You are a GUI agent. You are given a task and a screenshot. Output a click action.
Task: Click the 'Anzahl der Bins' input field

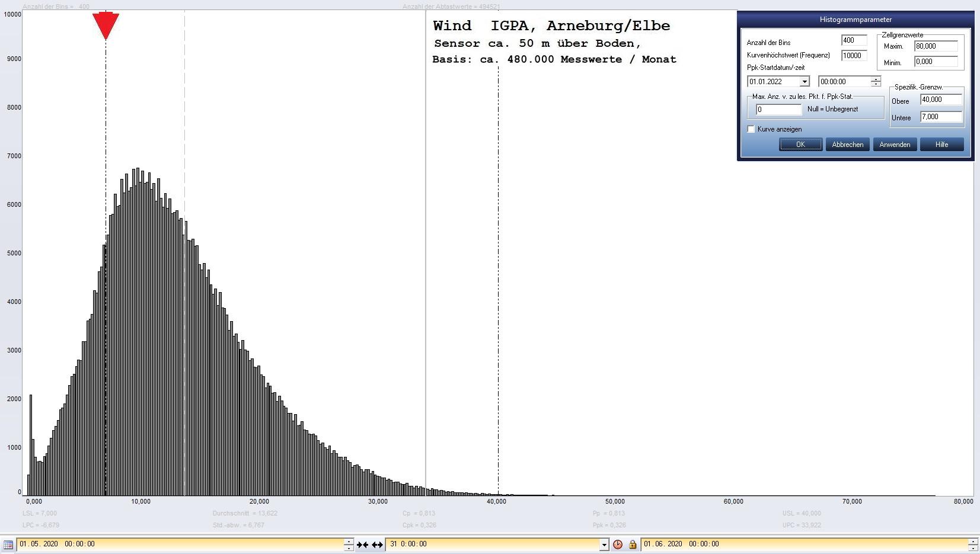[854, 40]
